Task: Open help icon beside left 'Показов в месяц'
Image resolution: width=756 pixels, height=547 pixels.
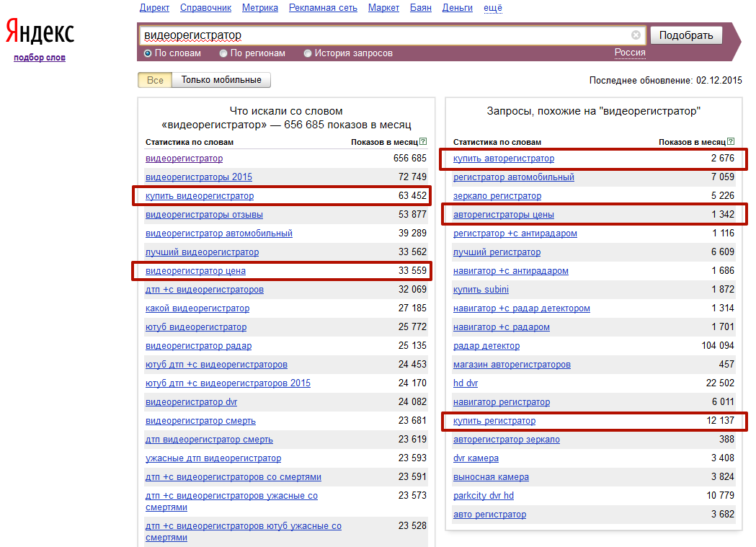Action: pyautogui.click(x=423, y=141)
